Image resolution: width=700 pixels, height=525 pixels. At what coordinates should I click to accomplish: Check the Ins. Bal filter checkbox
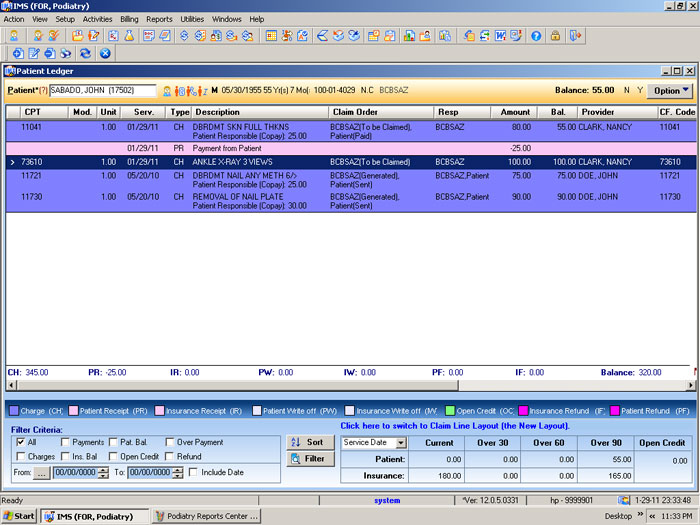65,456
